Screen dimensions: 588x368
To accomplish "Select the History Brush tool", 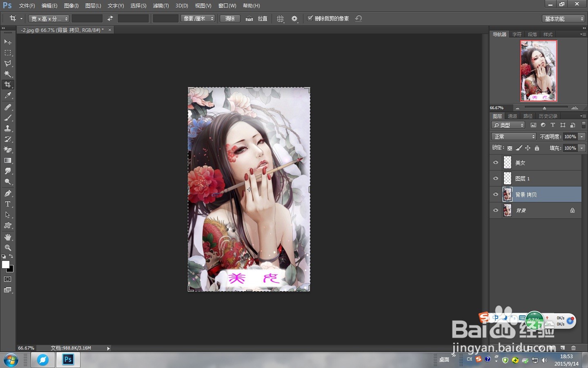I will pos(7,139).
